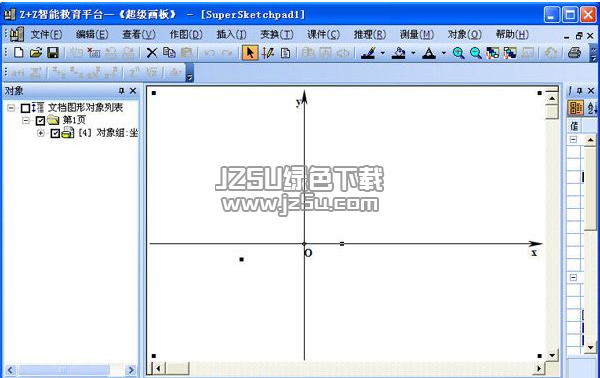Expand the [4] 对象组 tree node
The height and width of the screenshot is (378, 600).
pyautogui.click(x=41, y=133)
